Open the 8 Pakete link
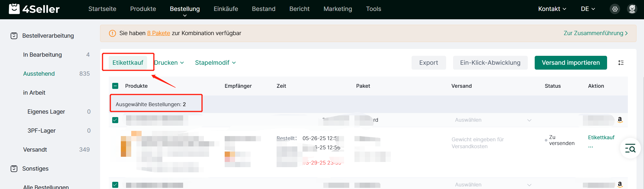 [159, 33]
